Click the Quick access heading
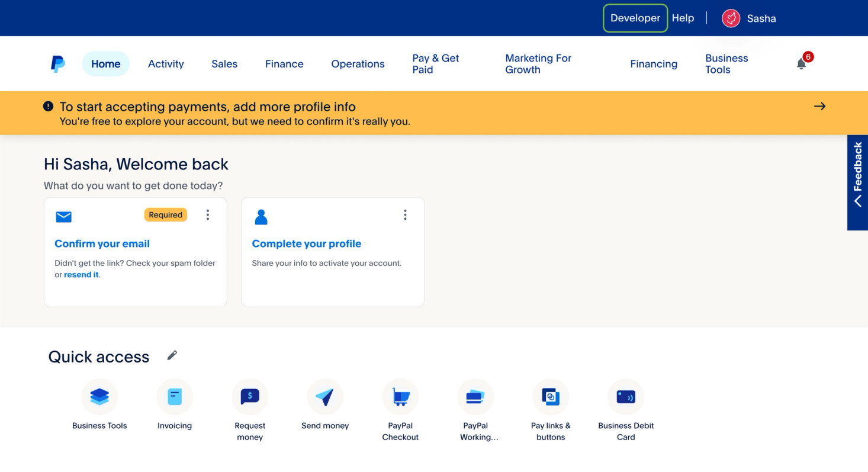Screen dimensions: 868x472 (99, 357)
